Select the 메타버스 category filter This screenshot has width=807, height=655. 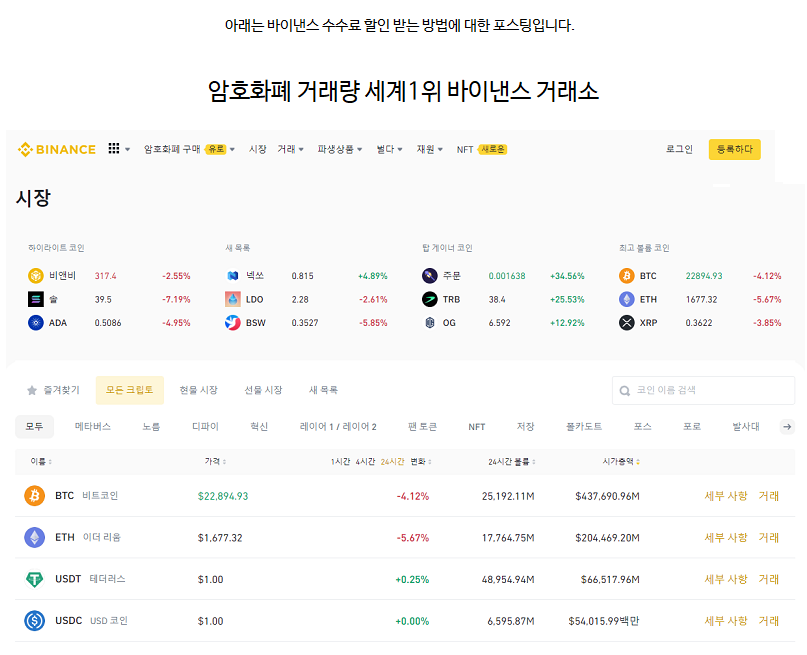point(93,427)
